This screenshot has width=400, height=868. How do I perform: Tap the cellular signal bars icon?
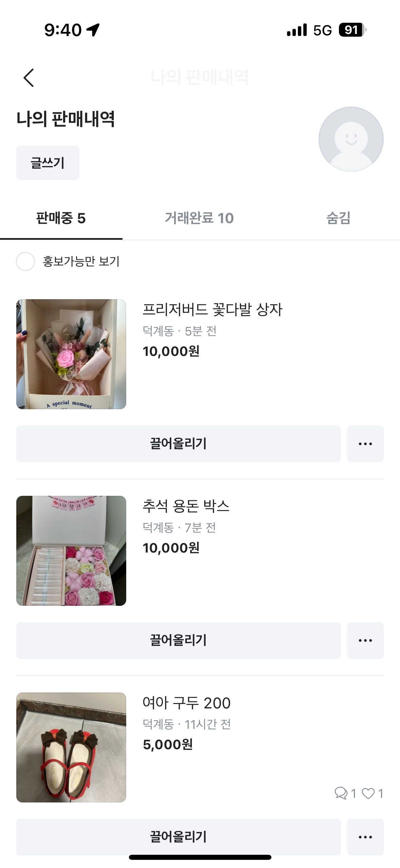tap(297, 30)
